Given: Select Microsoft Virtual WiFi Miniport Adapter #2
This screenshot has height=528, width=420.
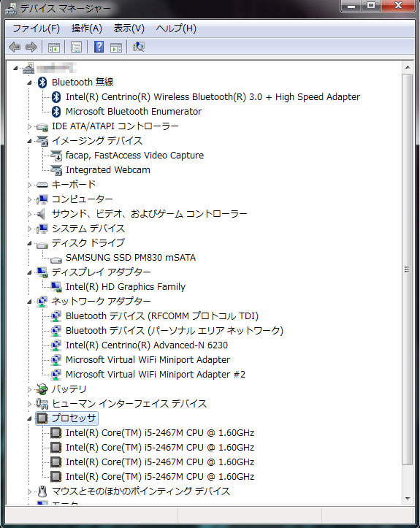Looking at the screenshot, I should click(156, 375).
